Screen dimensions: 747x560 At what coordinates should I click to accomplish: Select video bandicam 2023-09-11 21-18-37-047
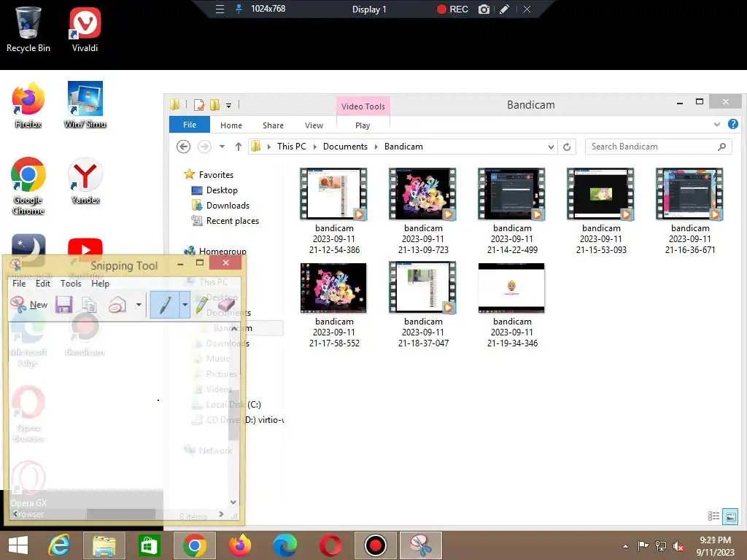(423, 305)
